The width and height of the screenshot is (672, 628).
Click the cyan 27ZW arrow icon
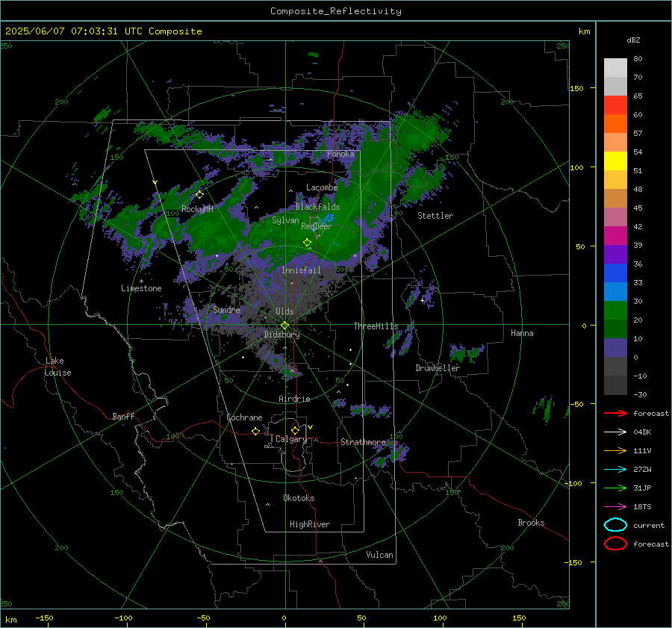(x=615, y=470)
